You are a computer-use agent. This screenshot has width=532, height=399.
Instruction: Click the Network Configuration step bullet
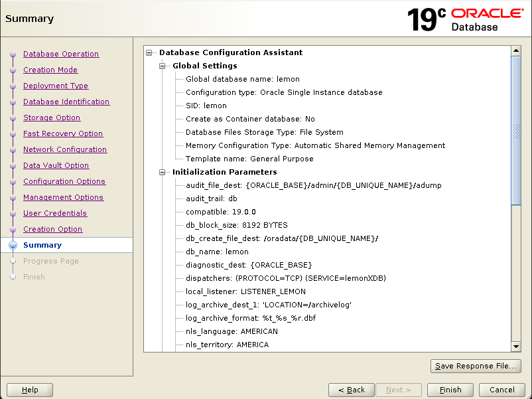click(x=13, y=150)
